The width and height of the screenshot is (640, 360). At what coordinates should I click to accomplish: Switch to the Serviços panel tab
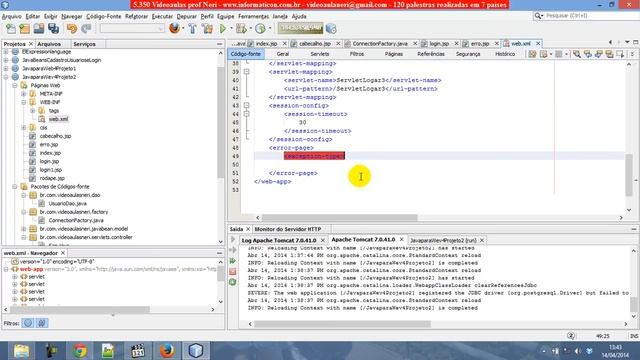tap(84, 44)
